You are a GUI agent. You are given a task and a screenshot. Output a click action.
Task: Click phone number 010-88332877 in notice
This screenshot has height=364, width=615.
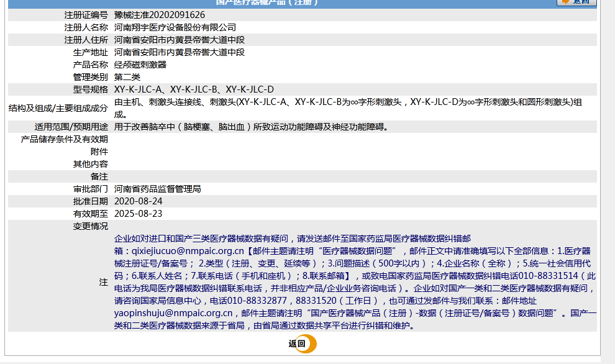[257, 301]
